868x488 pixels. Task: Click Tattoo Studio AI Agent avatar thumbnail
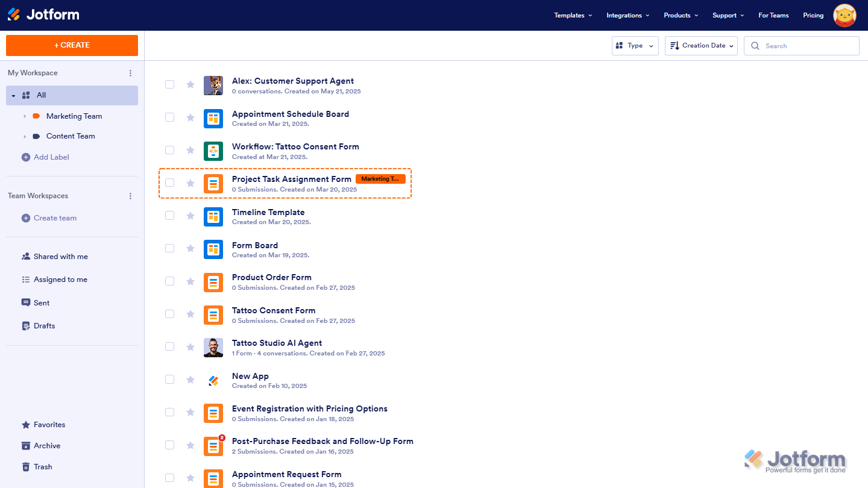click(213, 347)
